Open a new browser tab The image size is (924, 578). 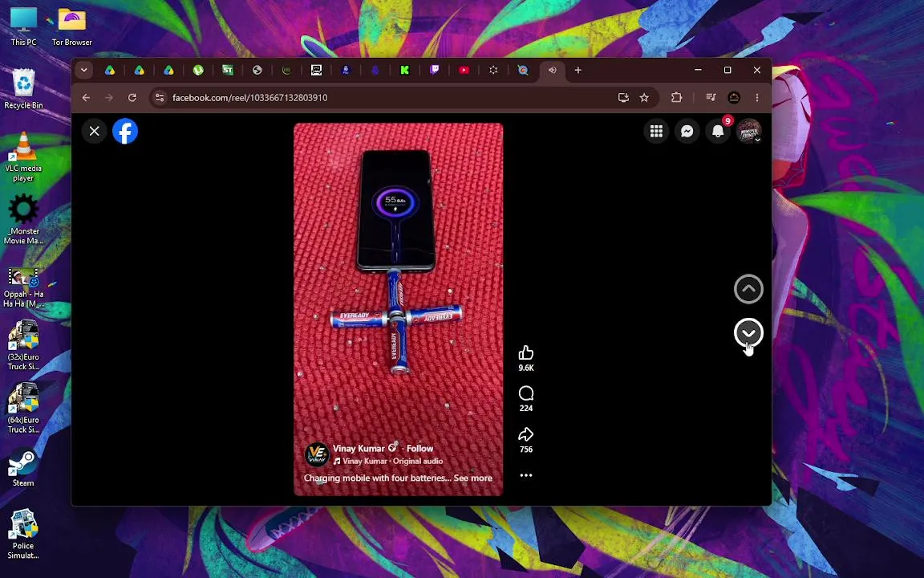pos(578,70)
